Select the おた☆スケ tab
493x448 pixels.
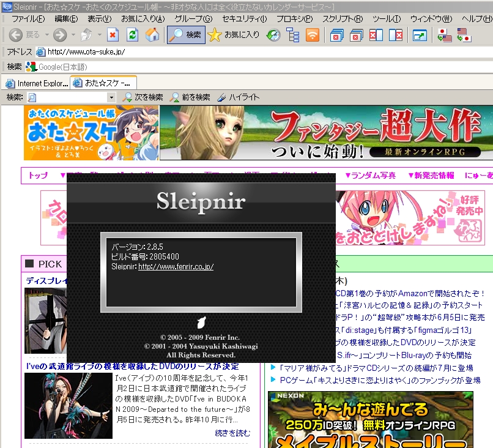pyautogui.click(x=103, y=83)
